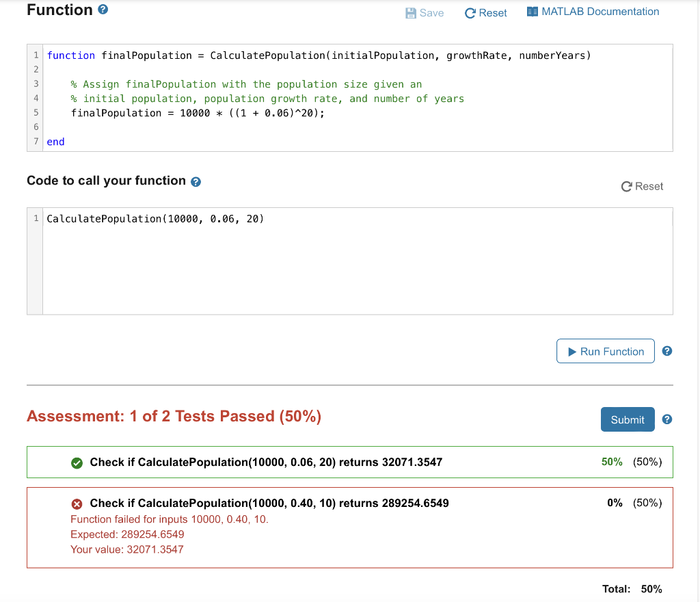Click in the CalculatePopulation(10000, 0.06, 20) call line
Viewport: 700px width, 602px height.
[x=155, y=219]
